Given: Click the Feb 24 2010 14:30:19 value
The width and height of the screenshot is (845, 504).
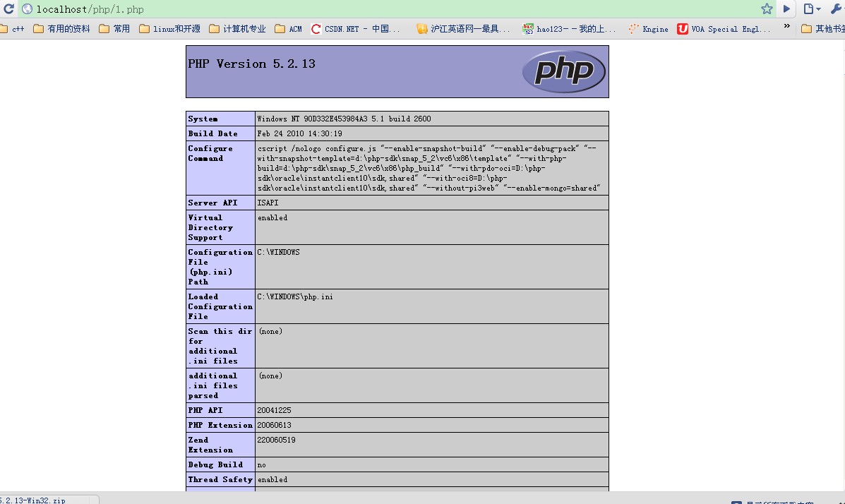Looking at the screenshot, I should tap(299, 133).
